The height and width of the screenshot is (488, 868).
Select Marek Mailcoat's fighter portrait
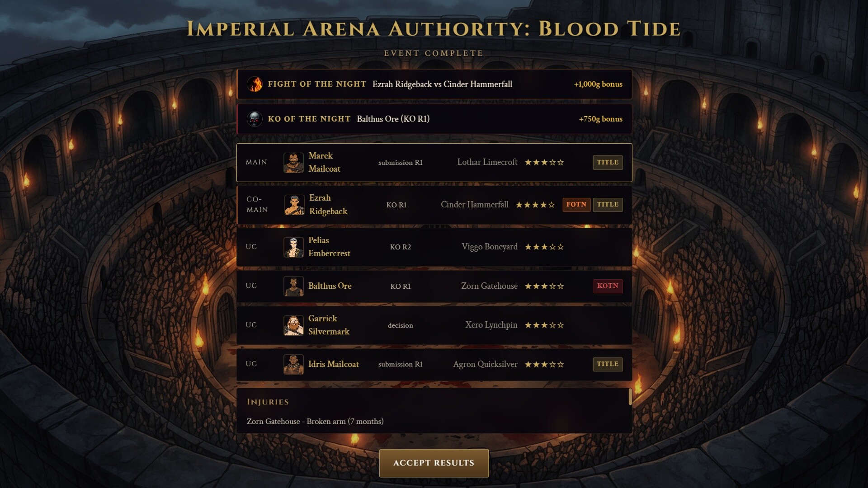294,162
